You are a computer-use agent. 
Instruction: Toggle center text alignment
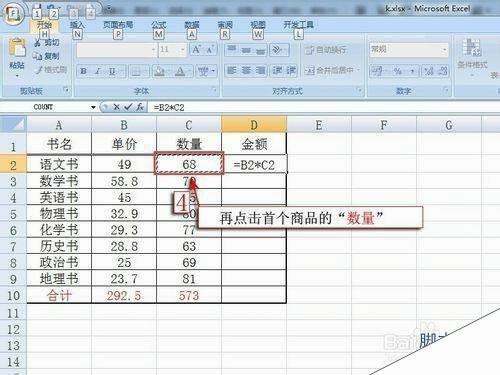(246, 71)
